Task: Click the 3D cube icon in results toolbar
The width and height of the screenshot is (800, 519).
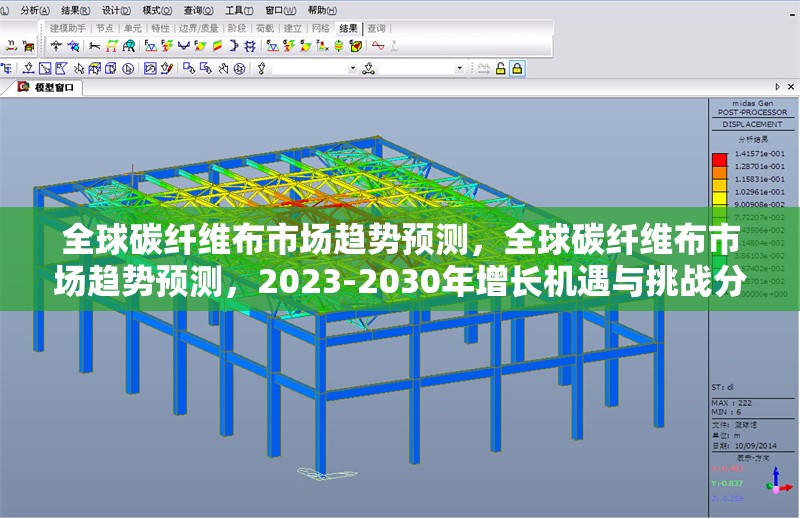Action: [x=355, y=46]
